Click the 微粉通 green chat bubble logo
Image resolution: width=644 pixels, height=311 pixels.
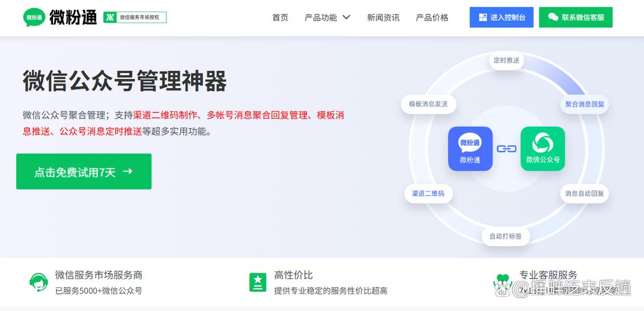(x=34, y=17)
